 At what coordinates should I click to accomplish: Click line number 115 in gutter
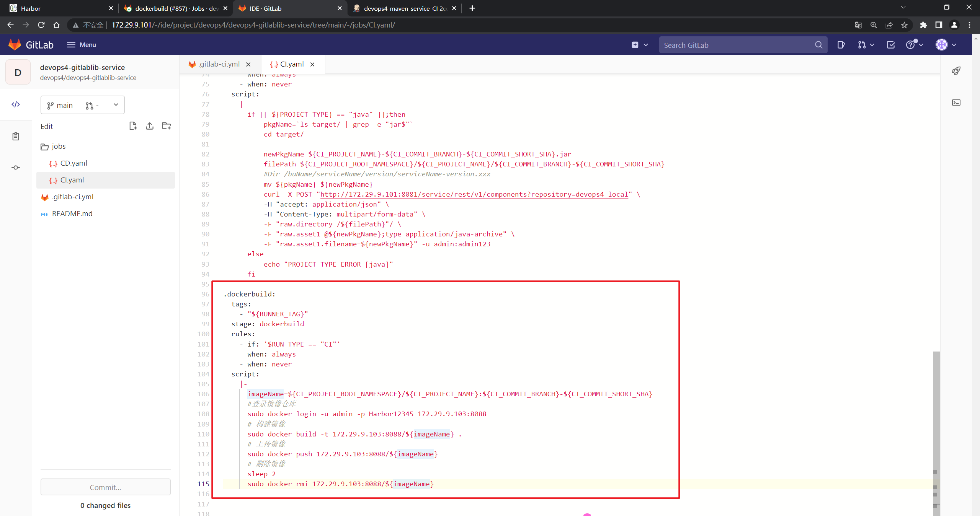coord(203,484)
